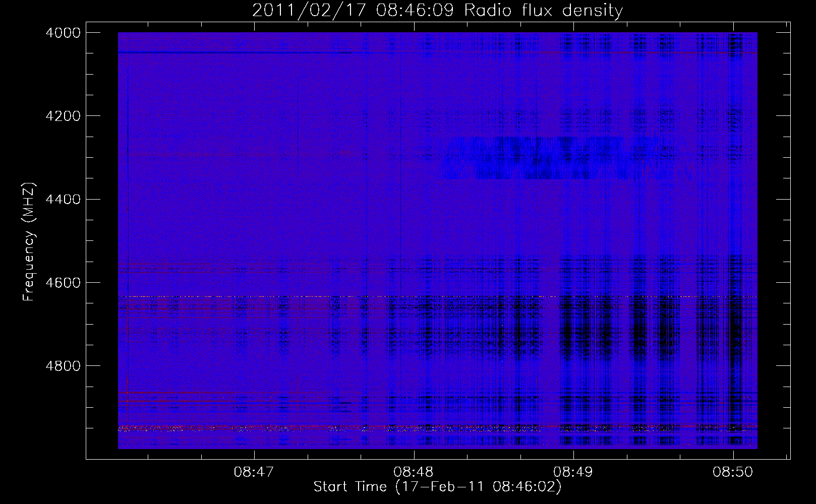
Task: Click the 4000 frequency axis label
Action: [x=63, y=33]
